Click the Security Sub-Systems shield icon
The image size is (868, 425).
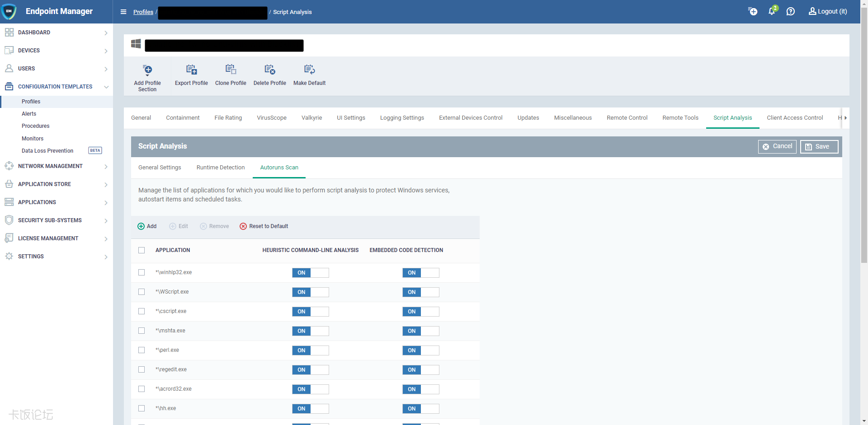[x=9, y=220]
